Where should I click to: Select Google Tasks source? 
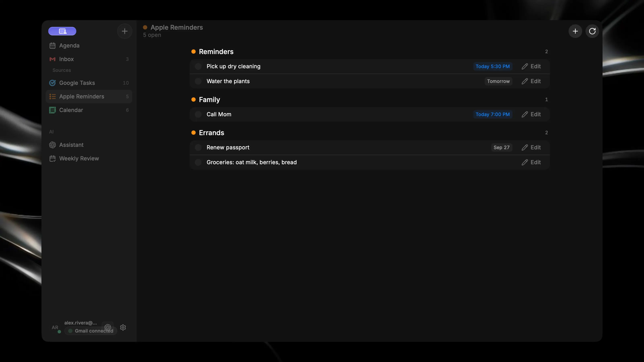(x=89, y=83)
